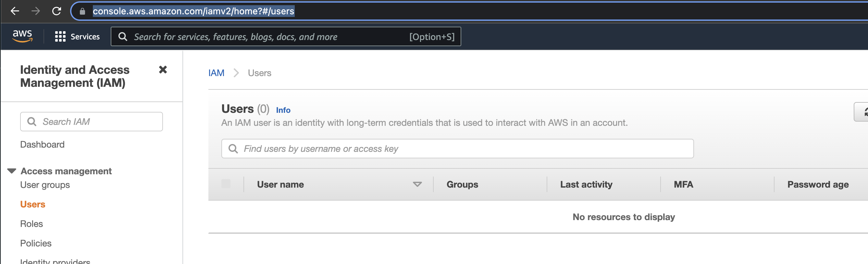The height and width of the screenshot is (264, 868).
Task: Collapse the Access management section
Action: (x=12, y=170)
